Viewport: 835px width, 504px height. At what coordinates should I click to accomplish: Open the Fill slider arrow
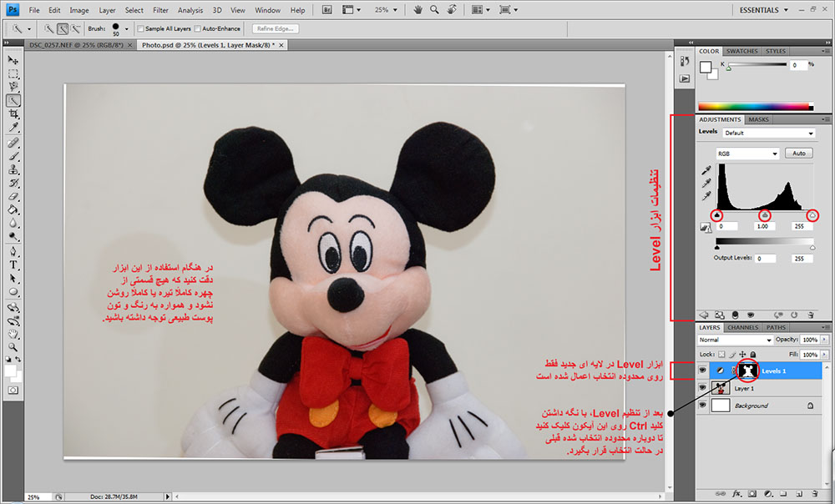point(825,355)
